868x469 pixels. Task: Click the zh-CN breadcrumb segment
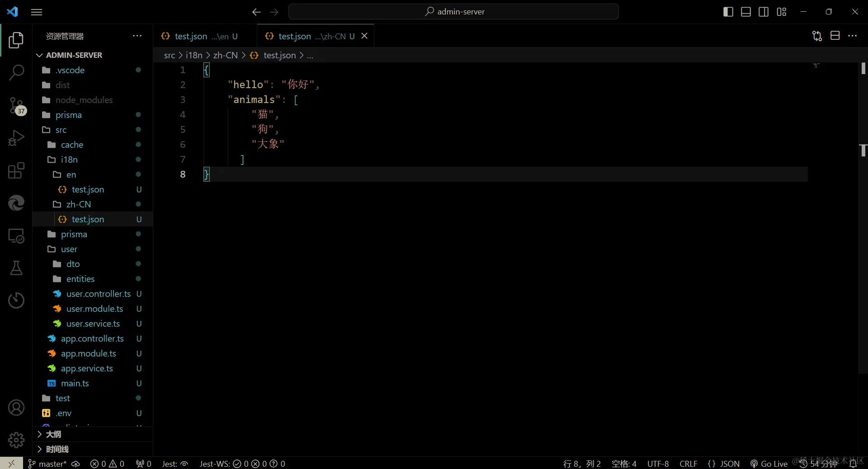pos(226,55)
